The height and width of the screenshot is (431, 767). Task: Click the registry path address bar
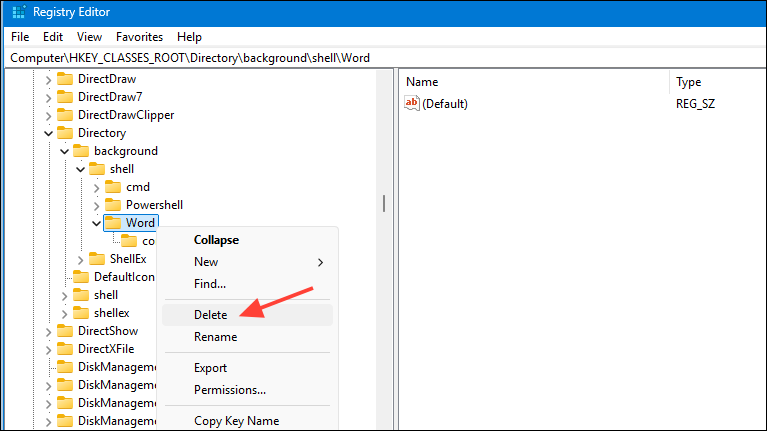pos(386,58)
